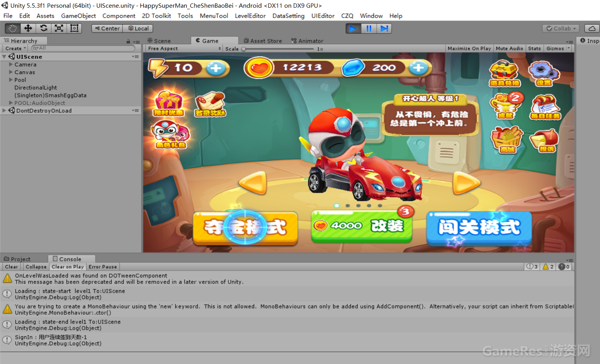Expand the DontDestroyOnLoad scene

(4, 110)
